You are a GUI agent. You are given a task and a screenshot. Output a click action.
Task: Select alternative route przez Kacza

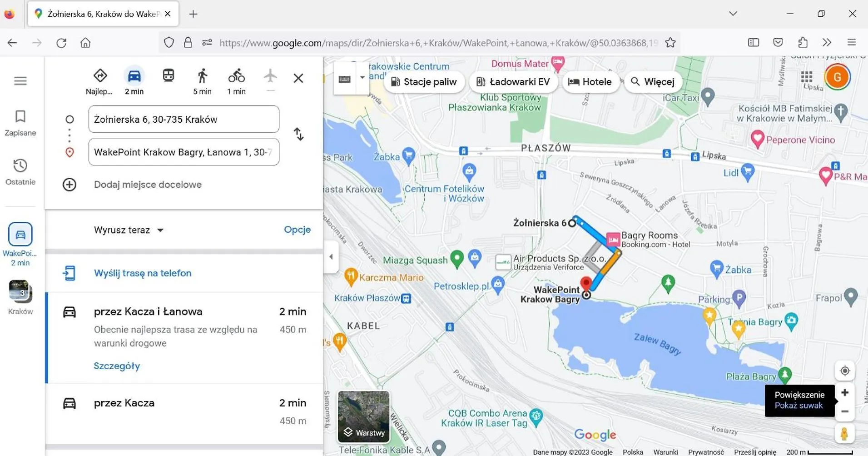184,413
